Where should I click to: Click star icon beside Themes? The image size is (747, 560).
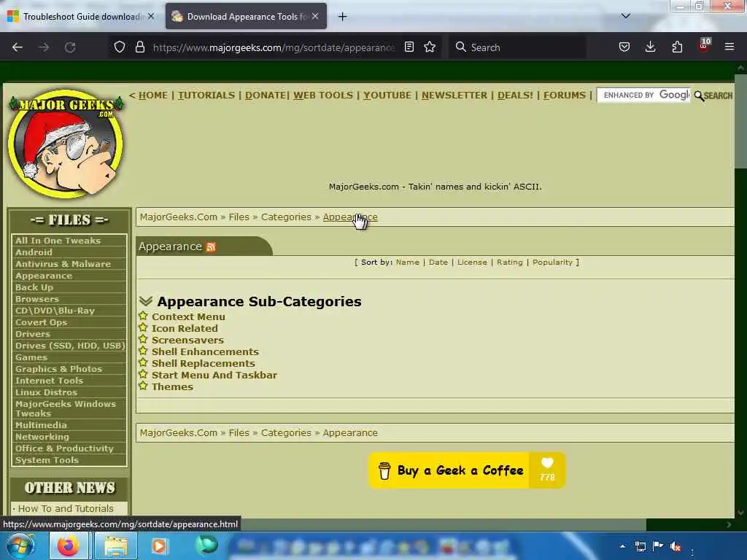click(143, 386)
